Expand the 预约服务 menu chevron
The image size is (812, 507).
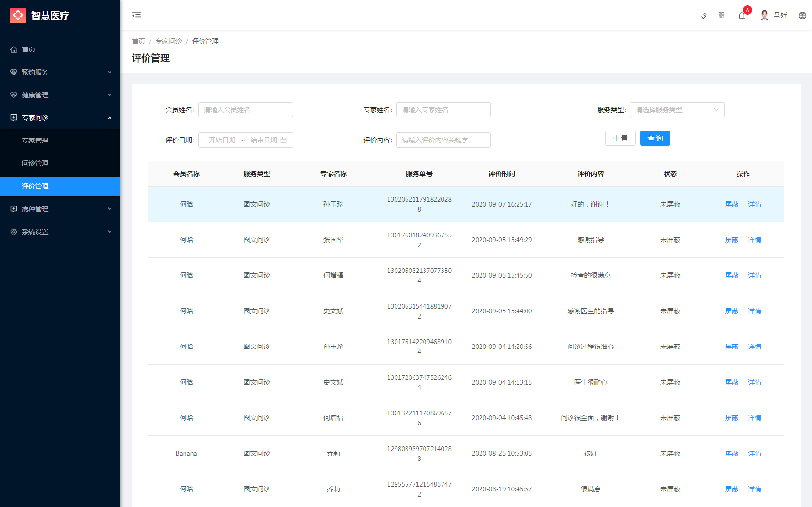[110, 72]
